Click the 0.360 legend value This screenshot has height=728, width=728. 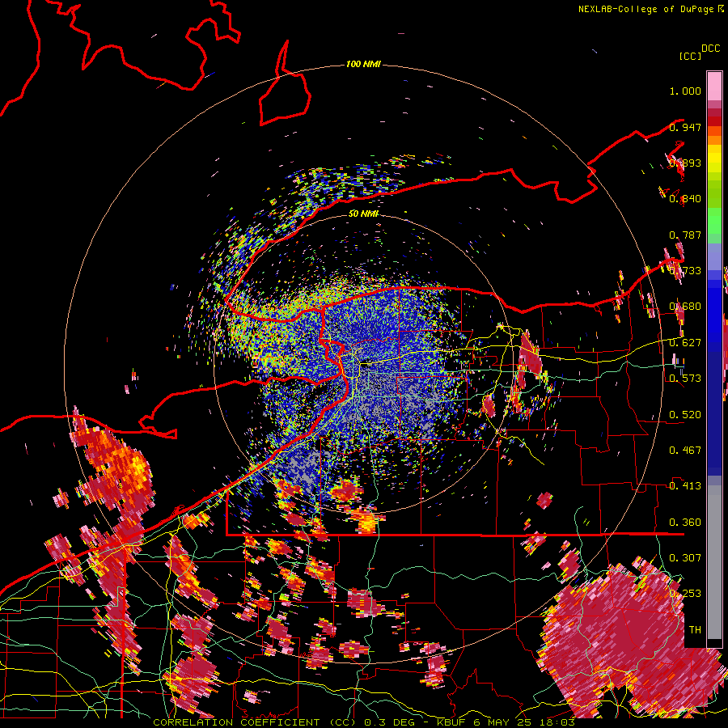pos(685,522)
